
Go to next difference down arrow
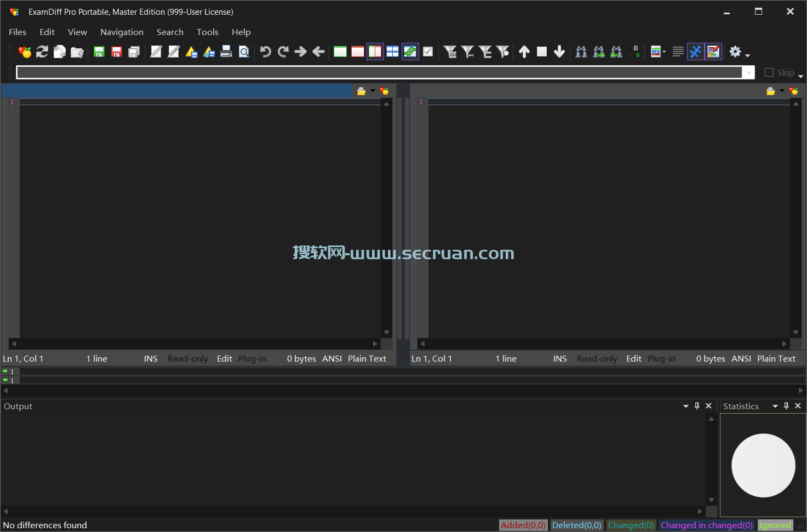tap(559, 52)
